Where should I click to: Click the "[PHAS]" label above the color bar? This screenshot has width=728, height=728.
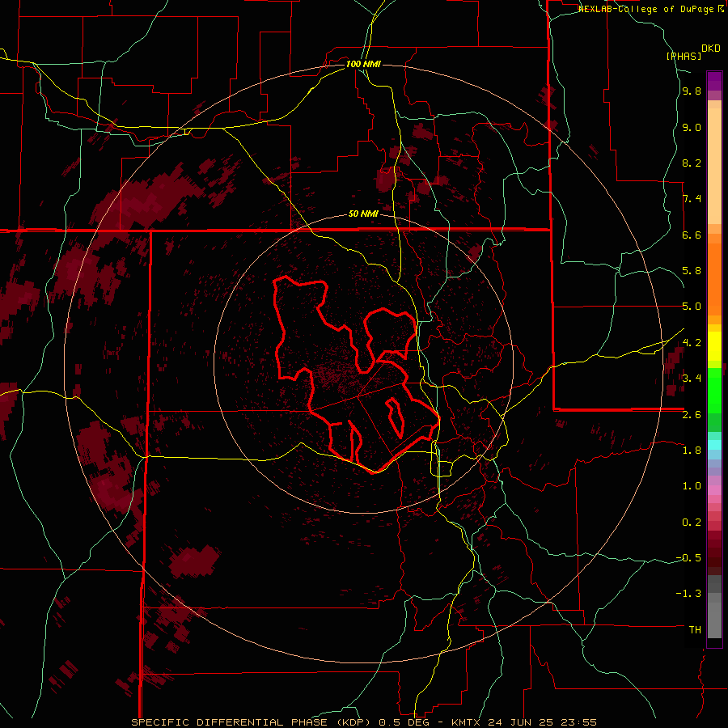684,56
